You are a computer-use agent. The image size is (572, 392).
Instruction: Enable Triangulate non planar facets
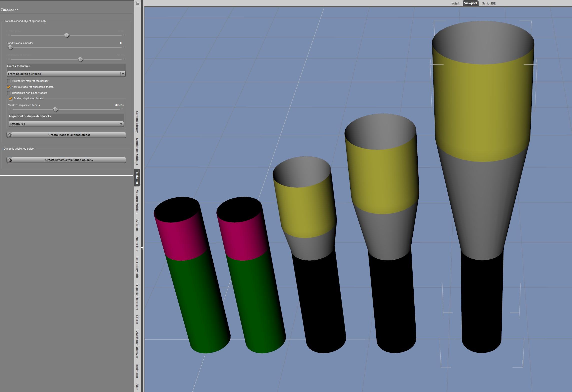pos(9,93)
